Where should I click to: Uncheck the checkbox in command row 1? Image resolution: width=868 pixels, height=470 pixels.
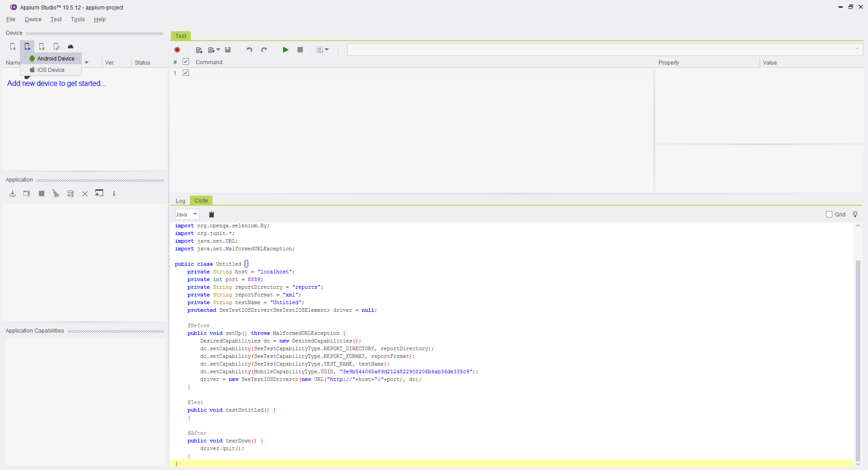[186, 73]
